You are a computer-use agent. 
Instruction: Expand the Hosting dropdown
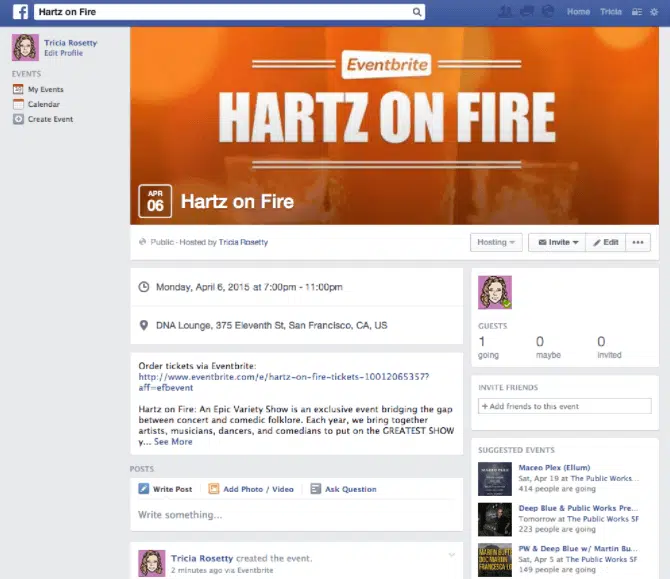[x=496, y=242]
